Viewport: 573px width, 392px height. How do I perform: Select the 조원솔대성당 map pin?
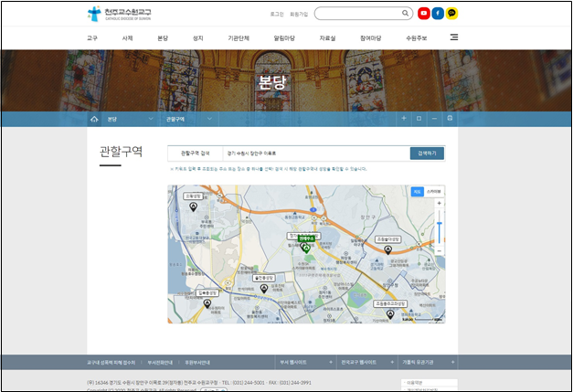pyautogui.click(x=388, y=249)
